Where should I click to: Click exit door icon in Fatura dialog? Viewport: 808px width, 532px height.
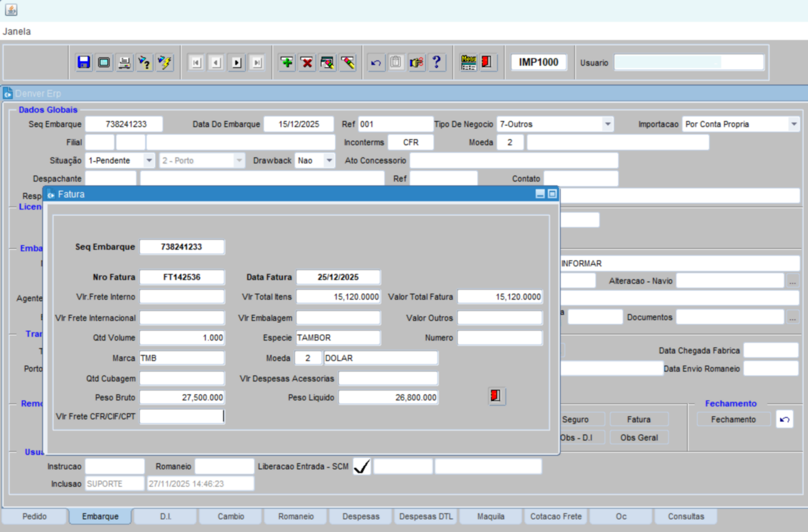tap(496, 396)
